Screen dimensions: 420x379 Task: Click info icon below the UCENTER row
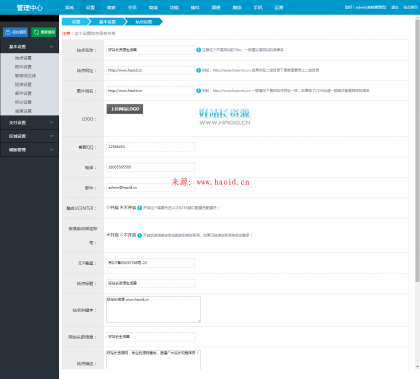[140, 235]
